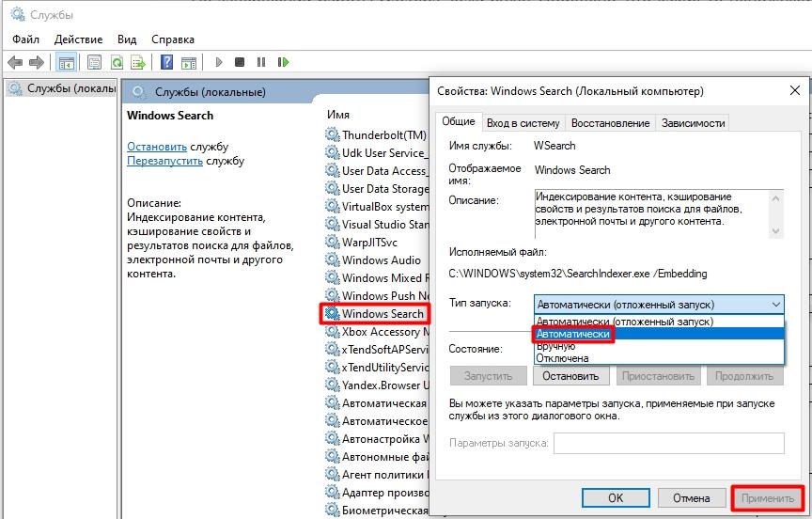The width and height of the screenshot is (812, 519).
Task: Start the service with the Play icon
Action: (x=219, y=62)
